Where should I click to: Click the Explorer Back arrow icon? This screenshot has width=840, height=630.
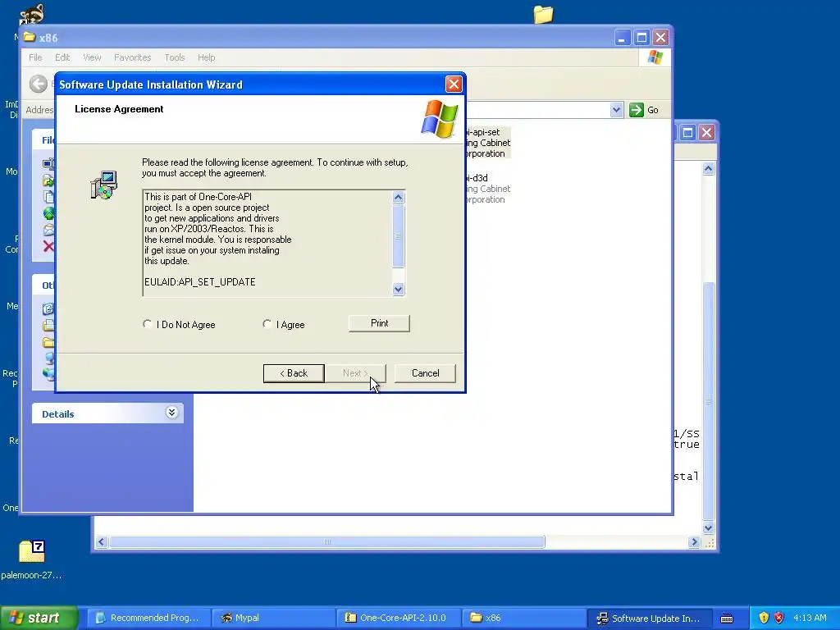(x=39, y=84)
